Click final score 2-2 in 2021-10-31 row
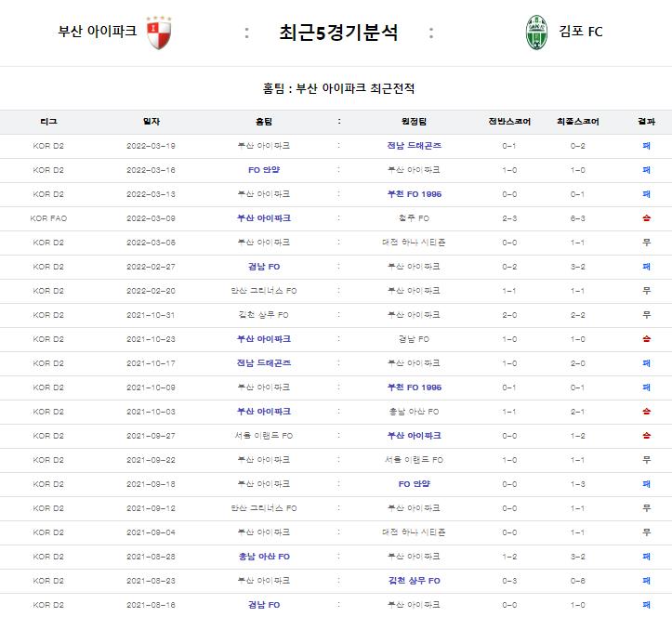The width and height of the screenshot is (672, 617). click(578, 315)
